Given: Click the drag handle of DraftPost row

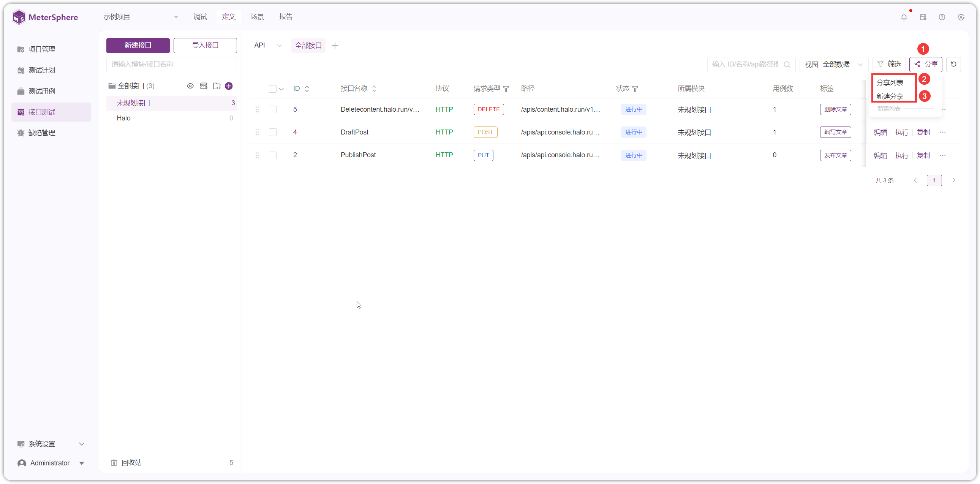Looking at the screenshot, I should [x=257, y=133].
